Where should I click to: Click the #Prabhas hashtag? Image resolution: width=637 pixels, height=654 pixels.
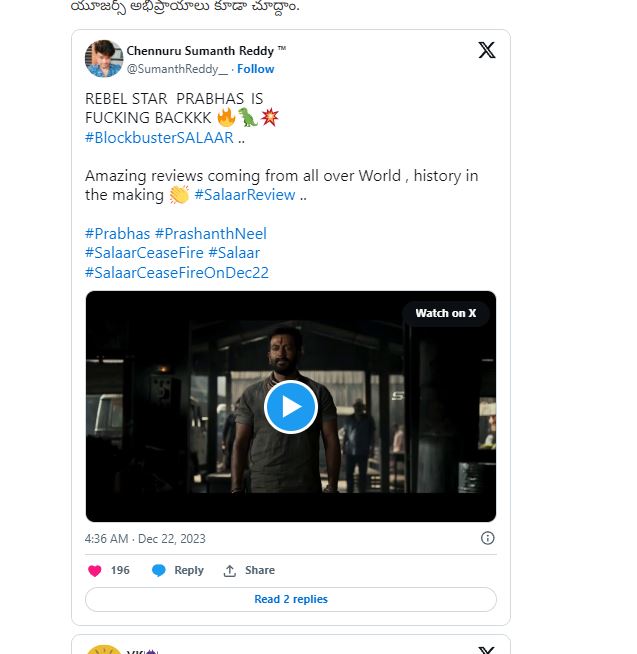(x=117, y=233)
